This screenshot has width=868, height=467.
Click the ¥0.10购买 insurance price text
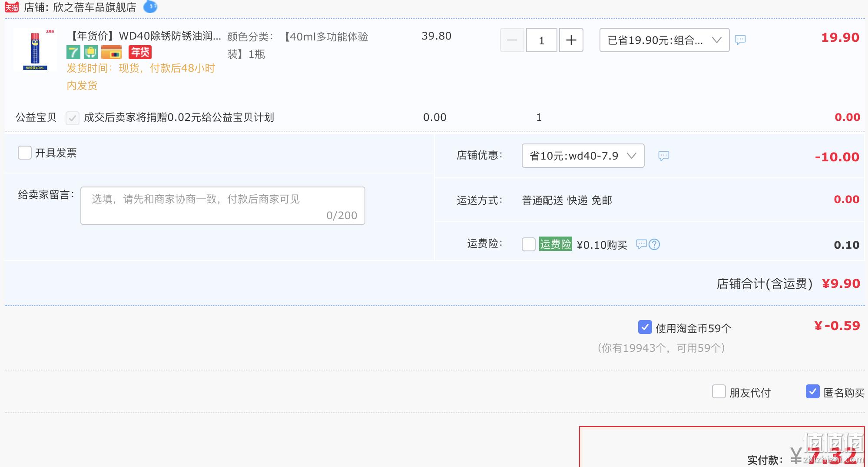(602, 245)
